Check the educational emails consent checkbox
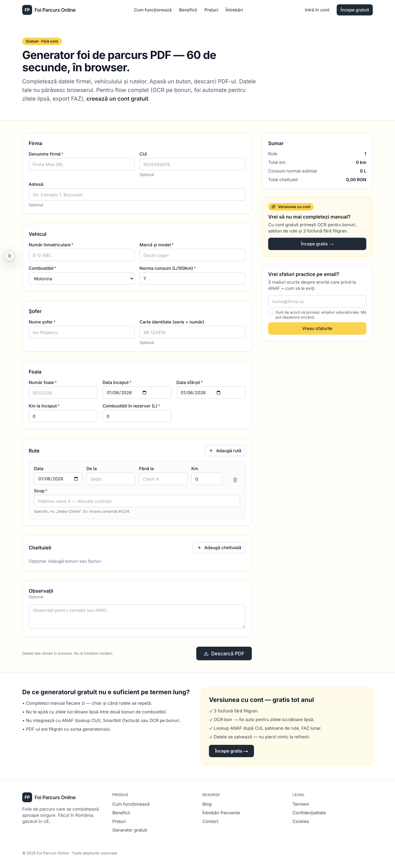Viewport: 395px width, 868px height. [270, 312]
